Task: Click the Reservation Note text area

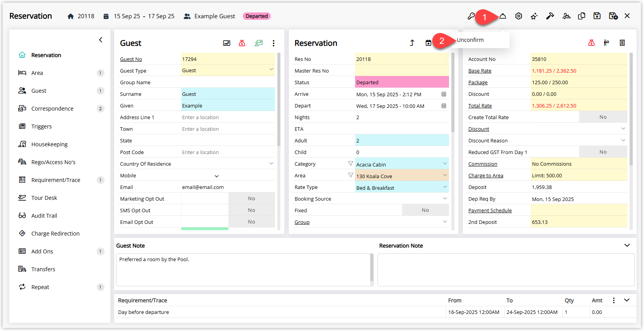Action: 506,270
